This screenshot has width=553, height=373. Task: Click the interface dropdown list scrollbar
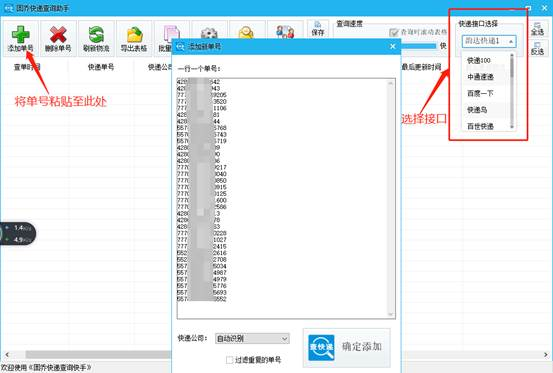point(512,91)
